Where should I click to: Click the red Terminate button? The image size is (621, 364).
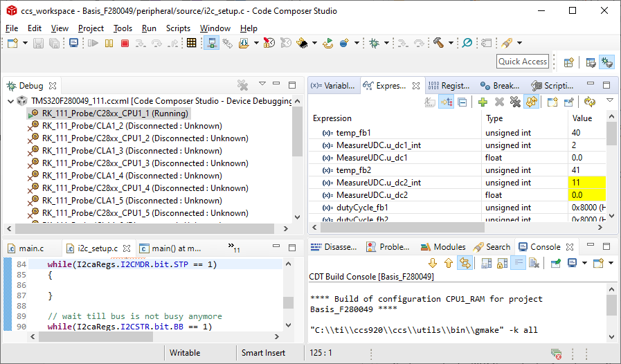pyautogui.click(x=125, y=43)
